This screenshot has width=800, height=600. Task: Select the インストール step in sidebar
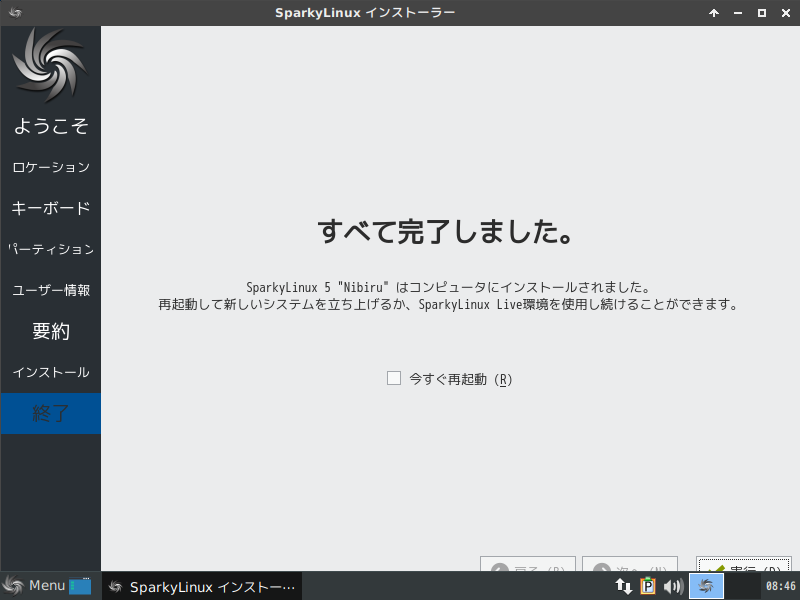[x=51, y=372]
